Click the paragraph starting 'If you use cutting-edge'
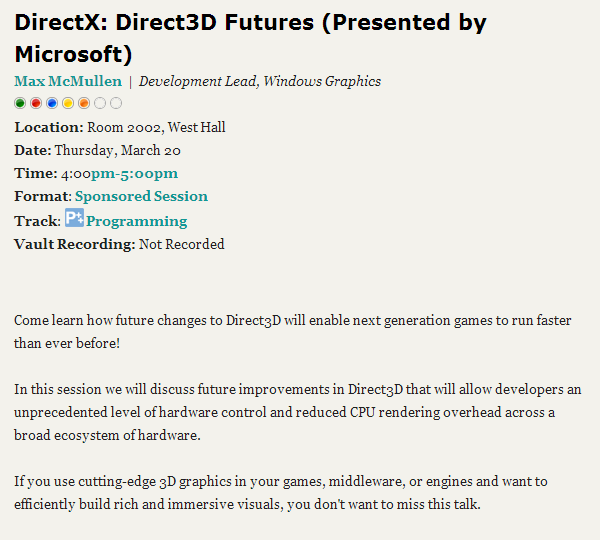 [x=281, y=493]
